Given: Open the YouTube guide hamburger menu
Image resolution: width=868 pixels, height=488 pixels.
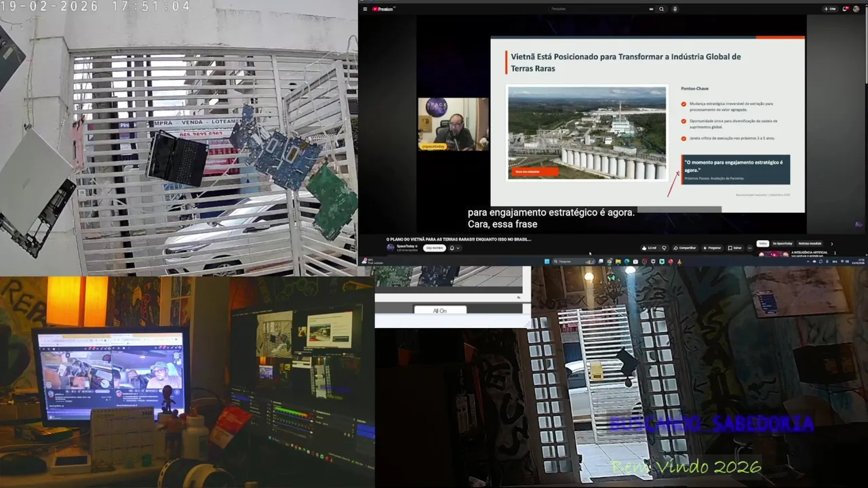Looking at the screenshot, I should click(x=366, y=9).
